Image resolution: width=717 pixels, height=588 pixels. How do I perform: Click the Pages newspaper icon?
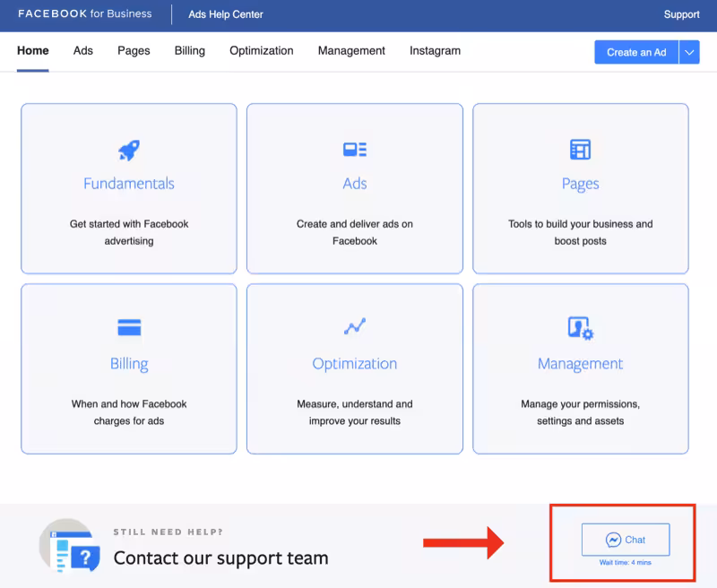[x=580, y=150]
